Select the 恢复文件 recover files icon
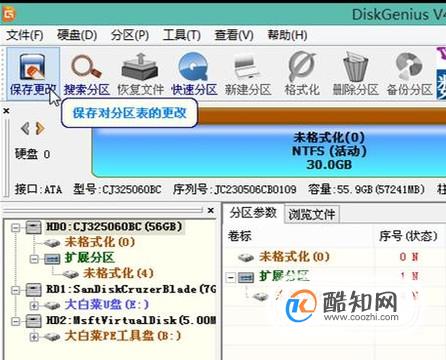446x360 pixels. coord(140,74)
